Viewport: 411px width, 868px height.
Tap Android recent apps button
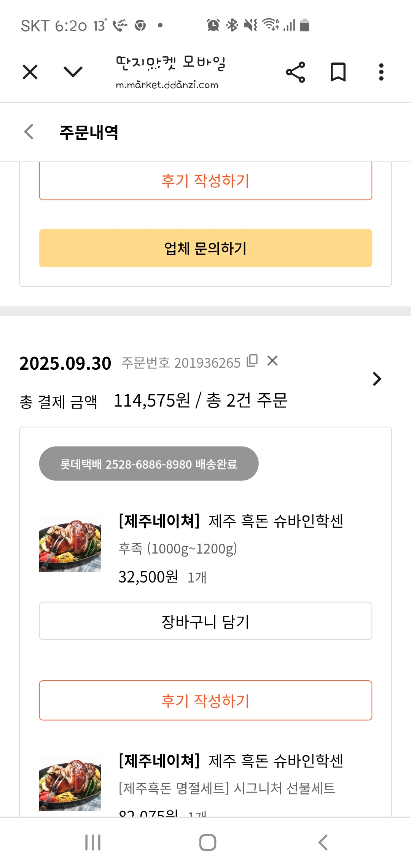93,842
